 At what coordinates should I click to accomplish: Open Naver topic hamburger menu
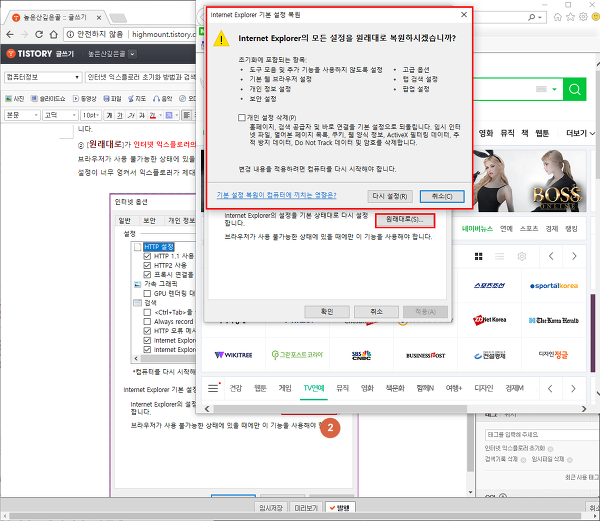[213, 388]
